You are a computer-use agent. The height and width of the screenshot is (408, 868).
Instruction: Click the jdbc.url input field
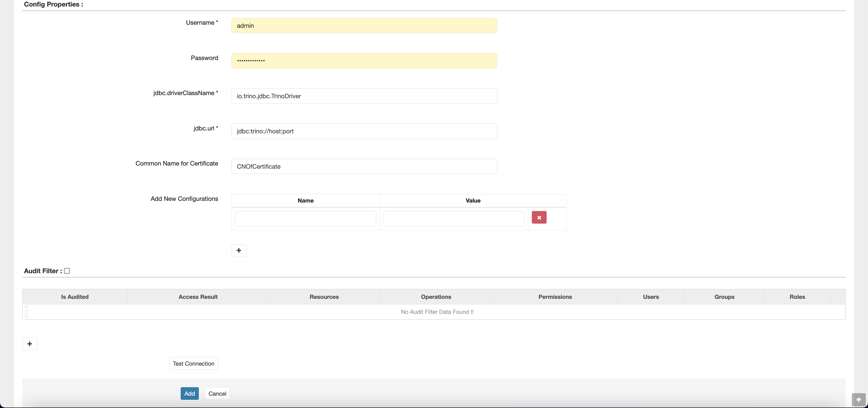click(x=364, y=131)
